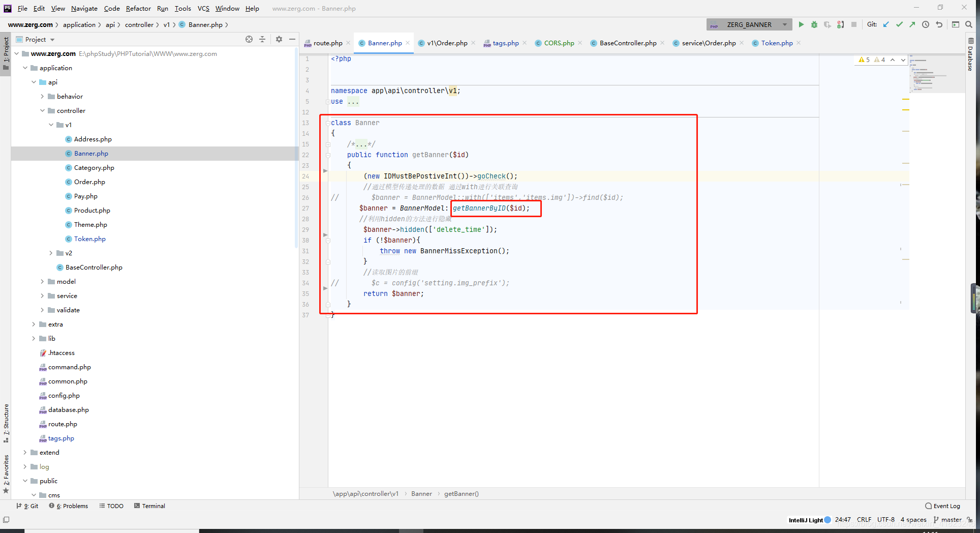Toggle tool window bars icon in corner
The height and width of the screenshot is (533, 980).
tap(6, 519)
